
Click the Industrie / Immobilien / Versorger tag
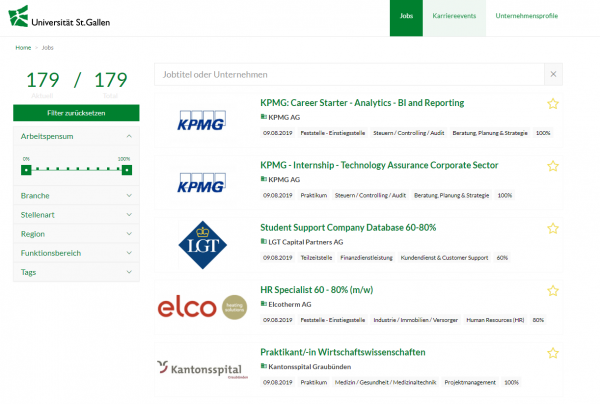point(416,320)
